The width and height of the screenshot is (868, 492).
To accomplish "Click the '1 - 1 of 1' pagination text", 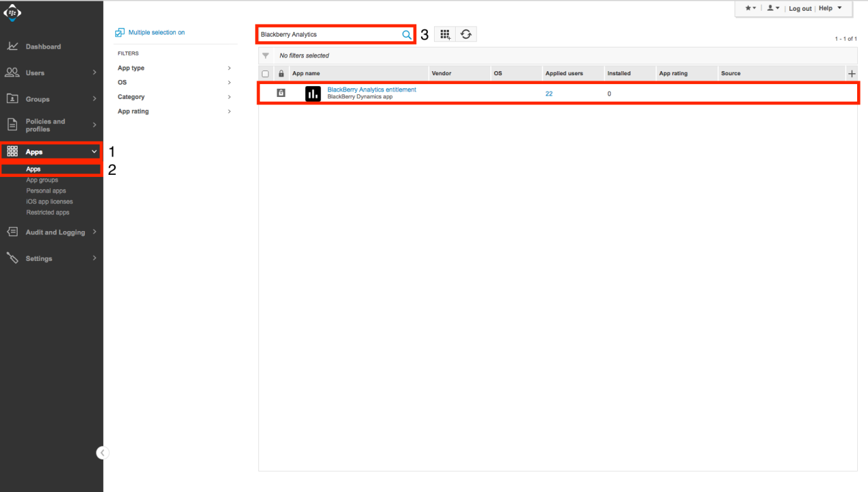I will click(846, 39).
